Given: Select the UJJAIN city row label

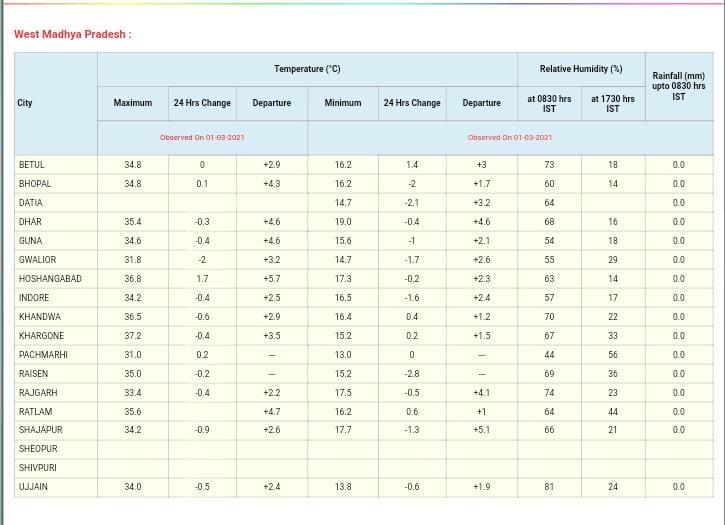Looking at the screenshot, I should click(x=33, y=487).
